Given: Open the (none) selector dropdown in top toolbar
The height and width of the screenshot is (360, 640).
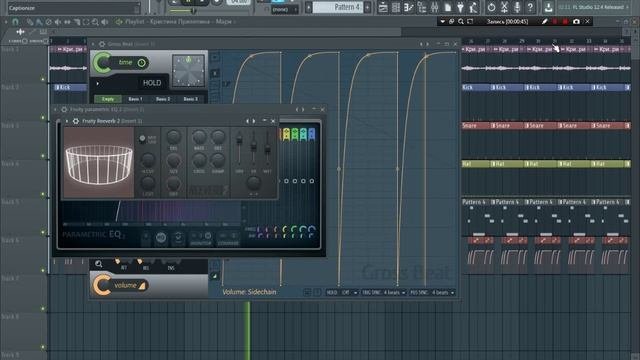Looking at the screenshot, I should 284,9.
